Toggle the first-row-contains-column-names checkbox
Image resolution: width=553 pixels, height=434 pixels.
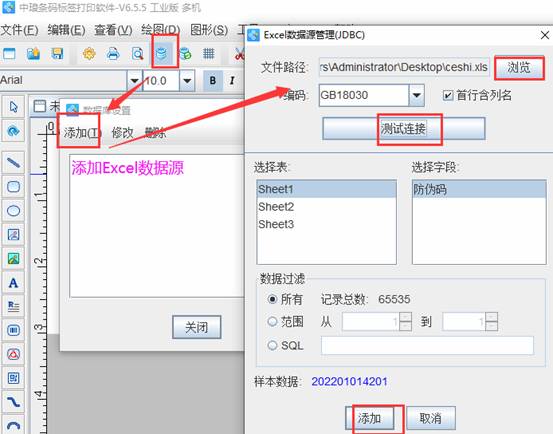448,95
